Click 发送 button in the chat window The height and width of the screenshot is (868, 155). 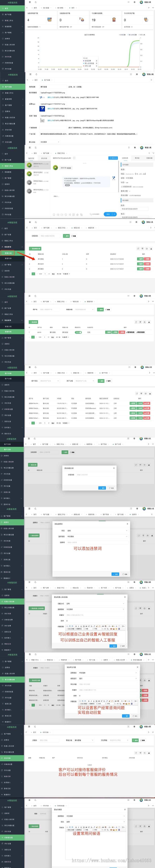108,214
